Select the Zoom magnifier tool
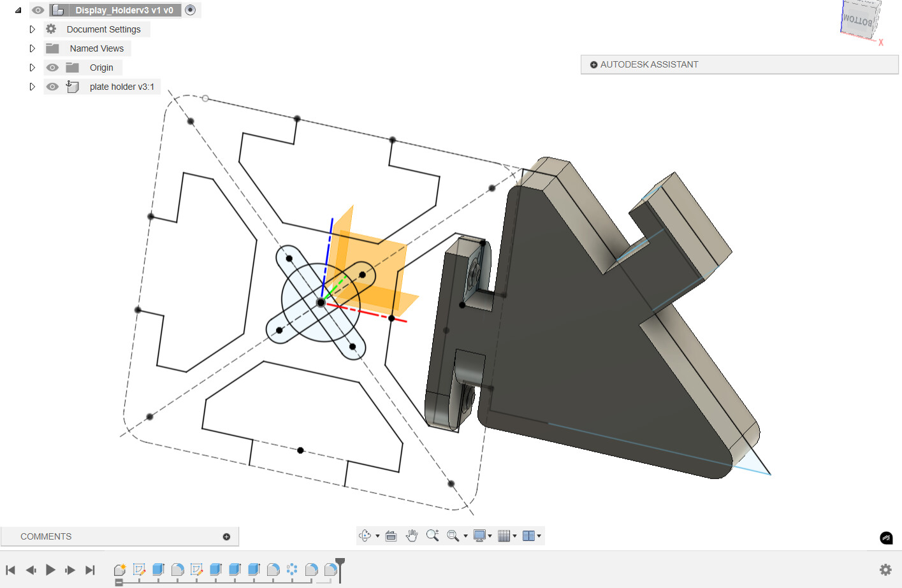The image size is (902, 588). tap(432, 536)
